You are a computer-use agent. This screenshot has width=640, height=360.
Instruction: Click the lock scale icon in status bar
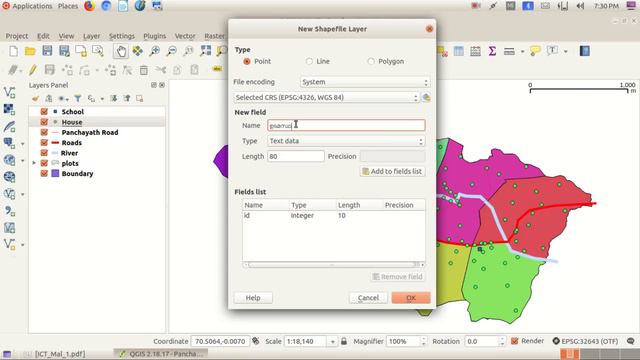pyautogui.click(x=344, y=341)
